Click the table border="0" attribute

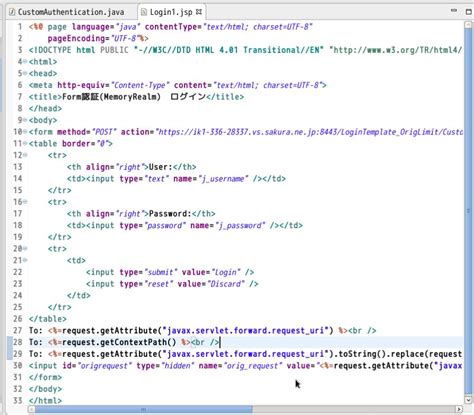coord(85,144)
